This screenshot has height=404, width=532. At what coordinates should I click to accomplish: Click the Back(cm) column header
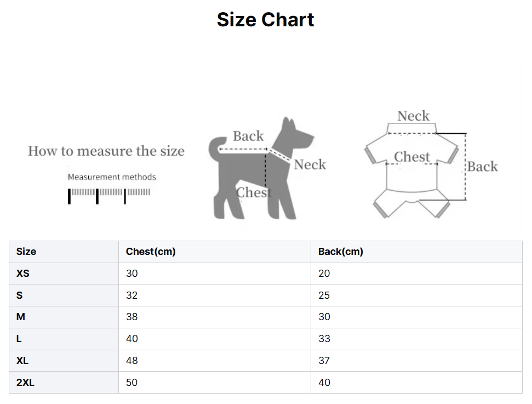coord(340,252)
